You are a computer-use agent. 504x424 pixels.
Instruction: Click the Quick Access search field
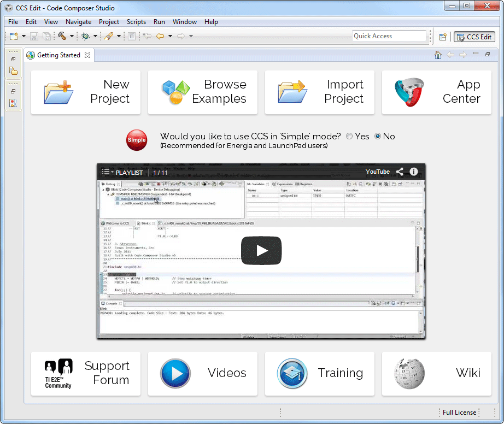pyautogui.click(x=389, y=36)
